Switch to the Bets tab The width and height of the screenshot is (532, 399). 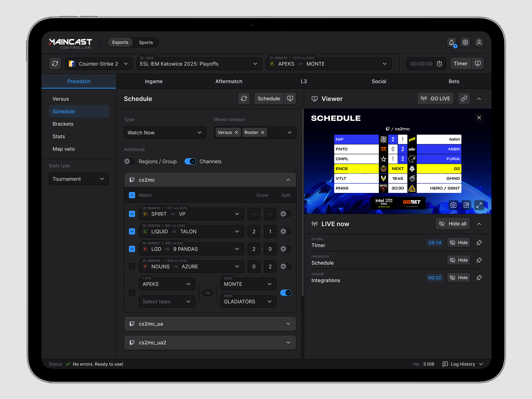tap(454, 81)
